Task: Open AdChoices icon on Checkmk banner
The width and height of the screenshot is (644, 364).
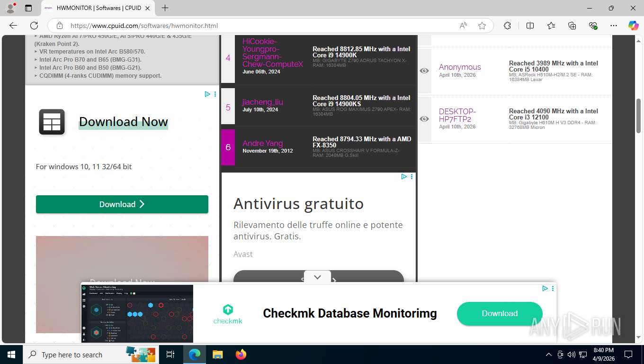Action: pyautogui.click(x=545, y=288)
